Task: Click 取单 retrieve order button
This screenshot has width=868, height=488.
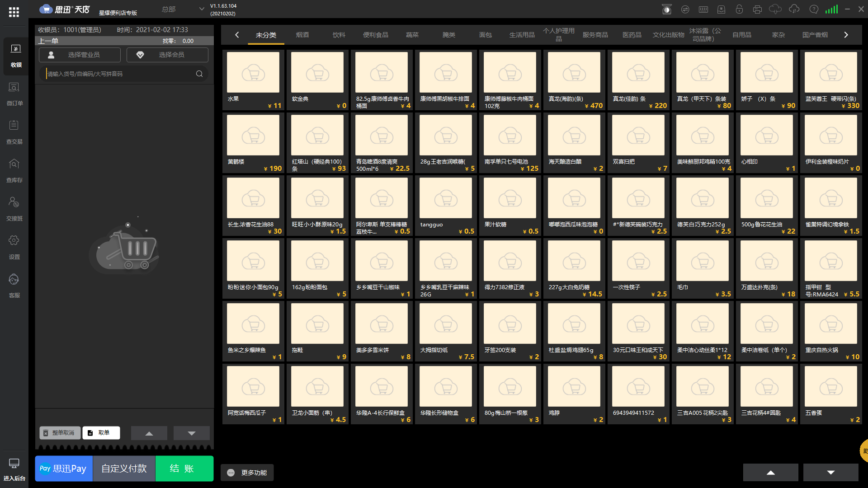Action: tap(101, 433)
